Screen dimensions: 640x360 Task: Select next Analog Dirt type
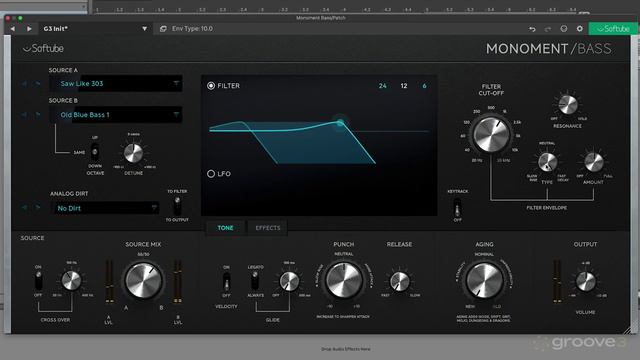point(38,208)
